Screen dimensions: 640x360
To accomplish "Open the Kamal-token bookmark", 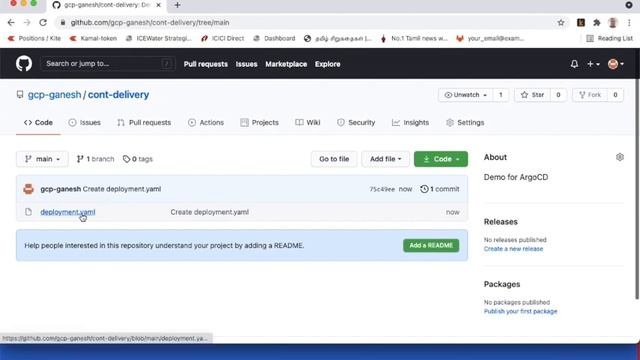I will click(x=93, y=38).
